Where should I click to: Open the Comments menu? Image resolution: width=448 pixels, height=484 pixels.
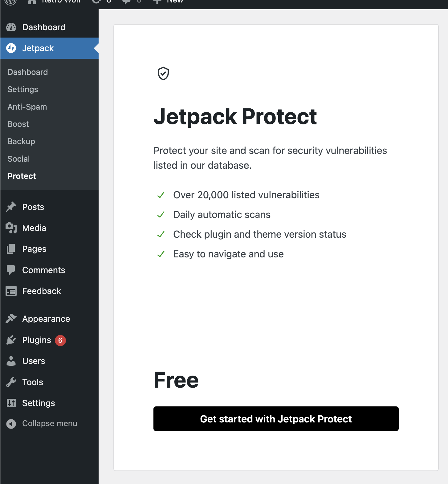click(49, 270)
